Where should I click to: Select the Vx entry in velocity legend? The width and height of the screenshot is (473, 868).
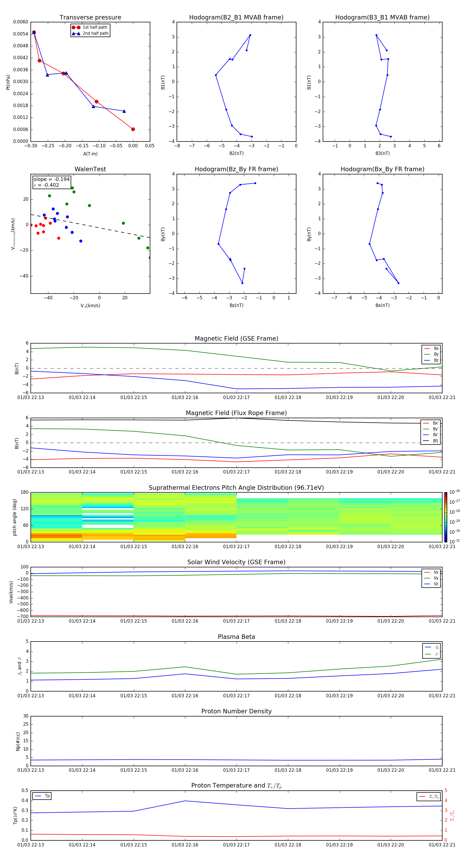point(431,572)
